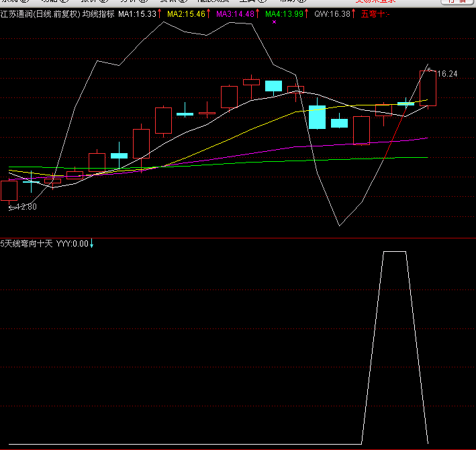The height and width of the screenshot is (450, 476).
Task: Click the magenta MA3:14.48 indicator label
Action: coord(235,13)
